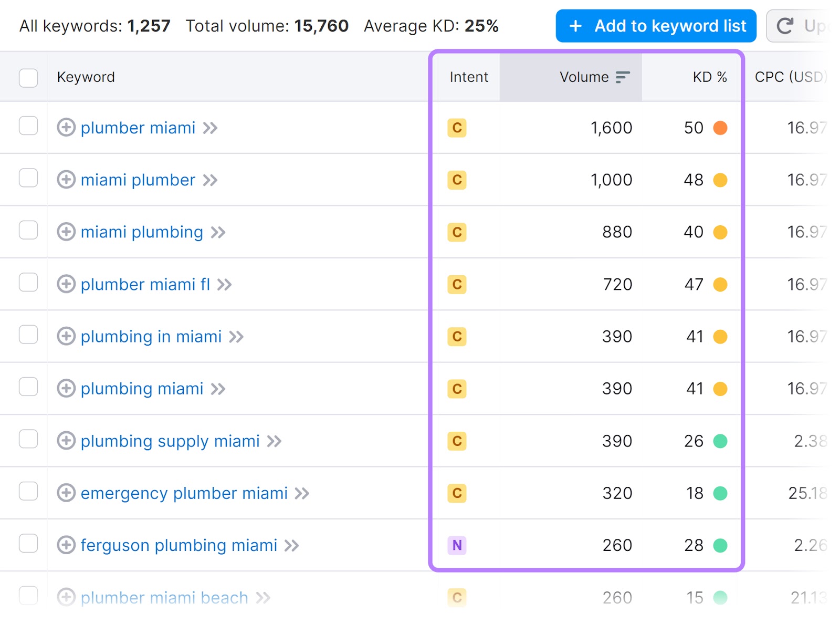The width and height of the screenshot is (840, 624).
Task: Click the KD % column header
Action: pyautogui.click(x=709, y=77)
